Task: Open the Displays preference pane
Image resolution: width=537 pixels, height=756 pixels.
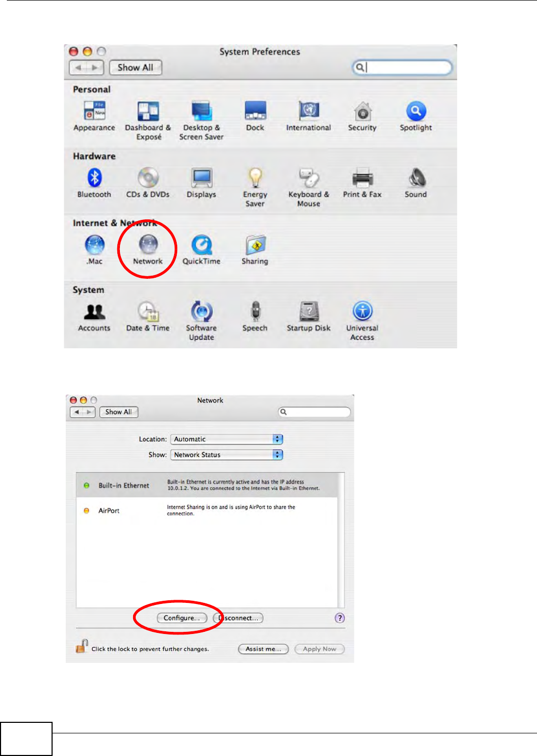Action: click(201, 183)
